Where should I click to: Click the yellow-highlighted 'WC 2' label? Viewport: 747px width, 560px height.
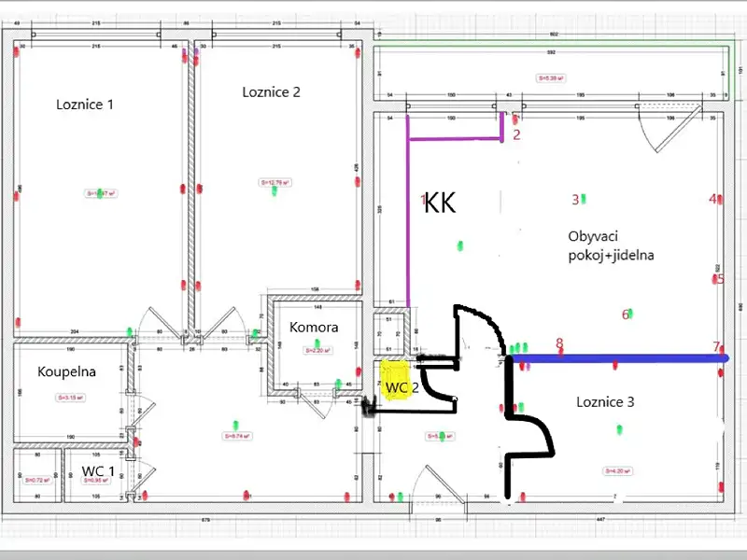click(x=402, y=387)
